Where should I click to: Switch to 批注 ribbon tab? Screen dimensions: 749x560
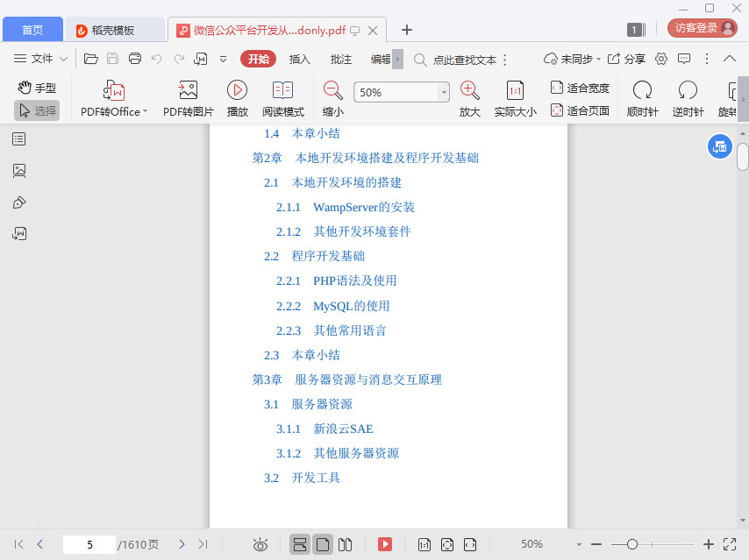click(341, 60)
